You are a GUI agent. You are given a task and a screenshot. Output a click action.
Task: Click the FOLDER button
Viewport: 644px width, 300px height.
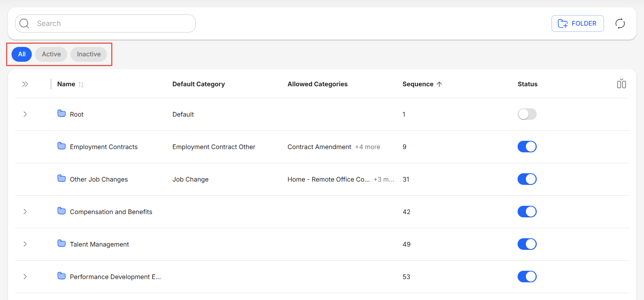577,23
